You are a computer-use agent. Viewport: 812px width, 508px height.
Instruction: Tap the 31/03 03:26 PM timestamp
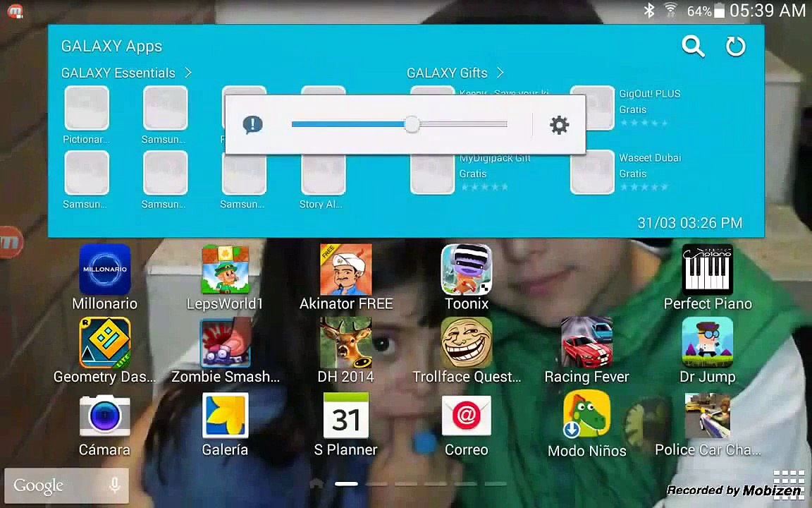click(690, 223)
